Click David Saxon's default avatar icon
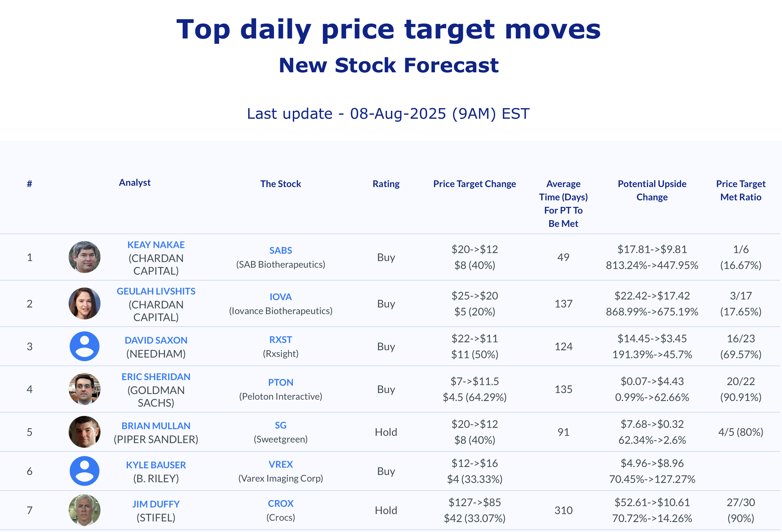Image resolution: width=782 pixels, height=532 pixels. pyautogui.click(x=85, y=346)
